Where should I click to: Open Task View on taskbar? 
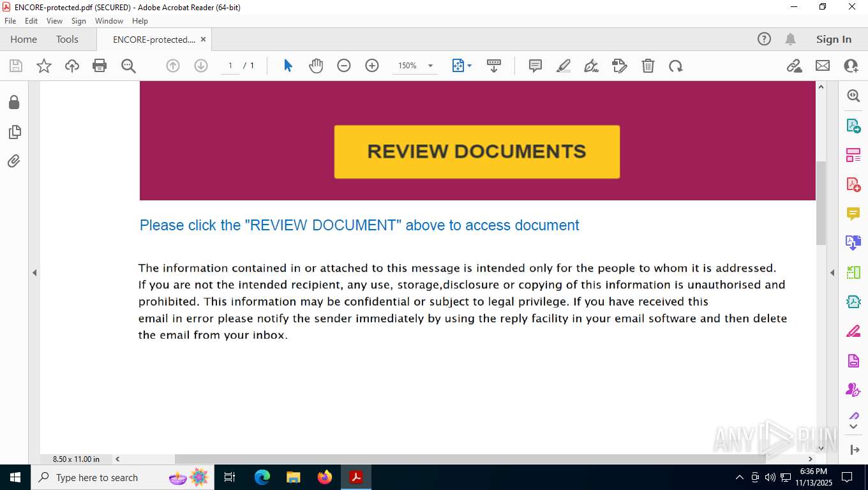pyautogui.click(x=230, y=477)
